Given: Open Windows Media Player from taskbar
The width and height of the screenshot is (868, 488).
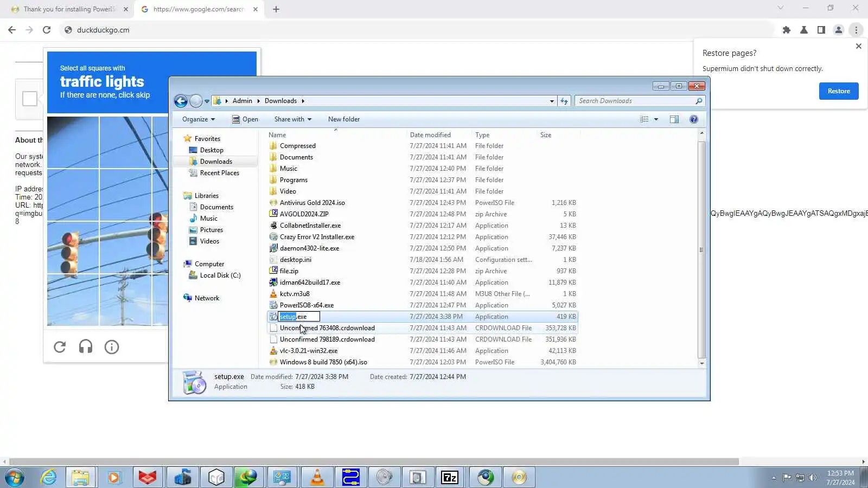Looking at the screenshot, I should 114,477.
